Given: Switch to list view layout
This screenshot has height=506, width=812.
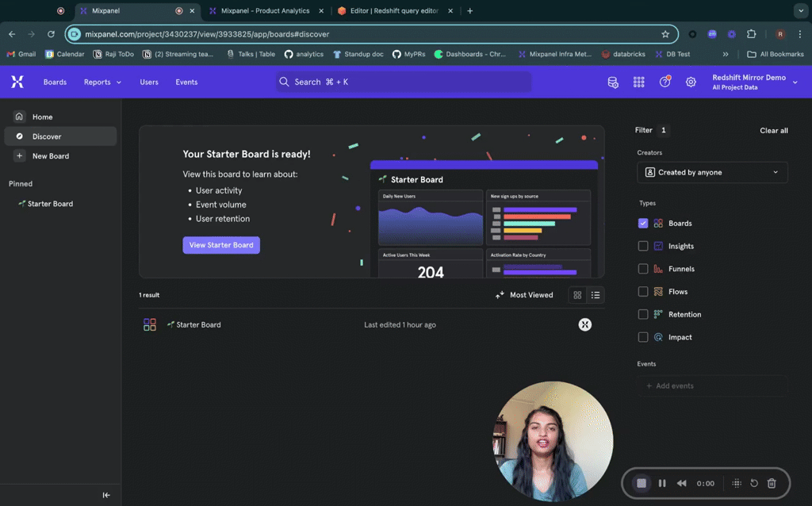Looking at the screenshot, I should pyautogui.click(x=596, y=295).
